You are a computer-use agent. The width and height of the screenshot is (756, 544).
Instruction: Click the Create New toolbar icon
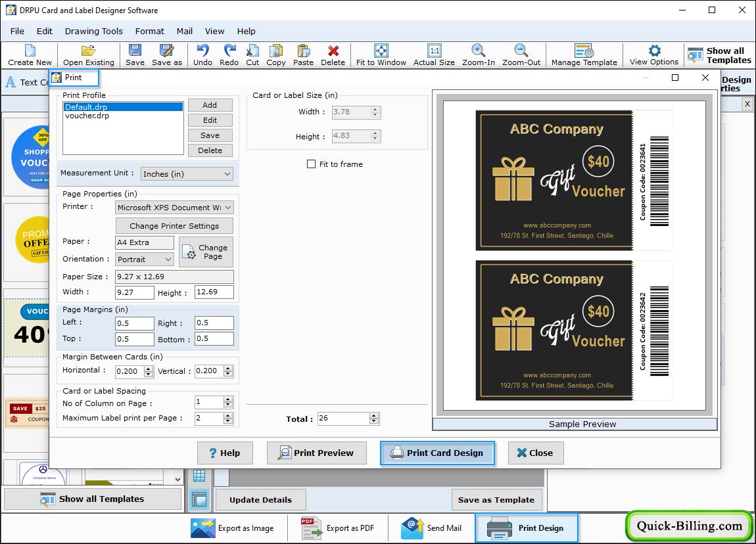coord(30,55)
